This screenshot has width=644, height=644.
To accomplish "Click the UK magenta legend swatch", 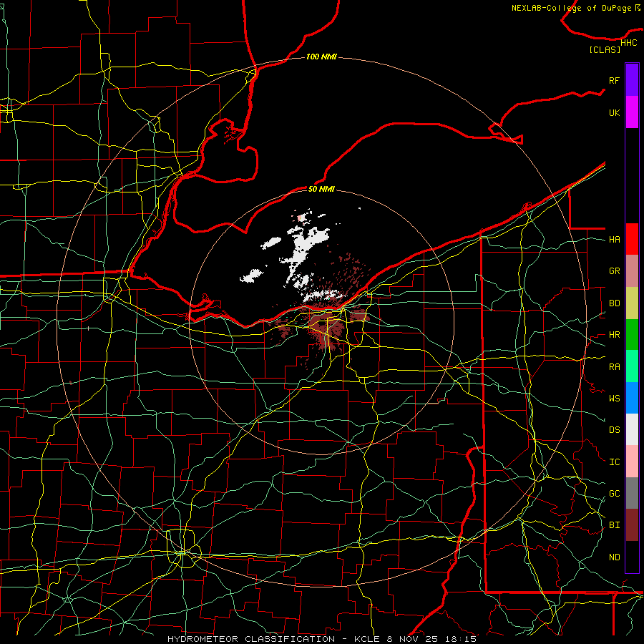I will tap(632, 112).
